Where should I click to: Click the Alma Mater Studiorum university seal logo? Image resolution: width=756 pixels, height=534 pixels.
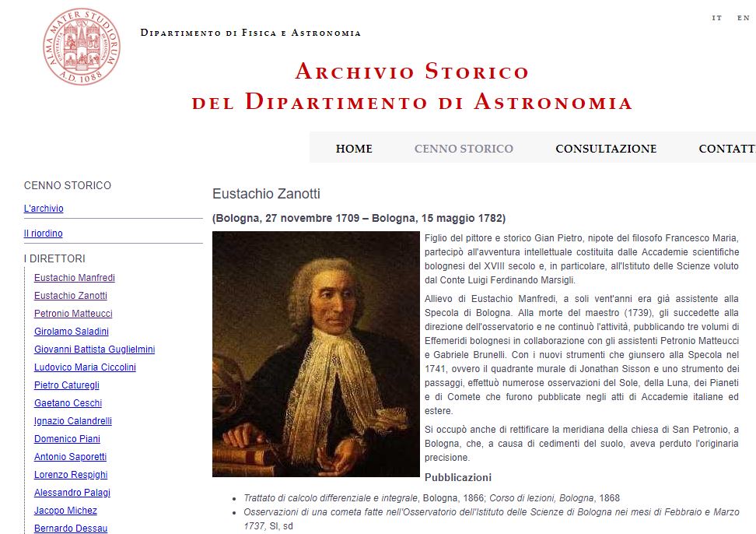(82, 46)
